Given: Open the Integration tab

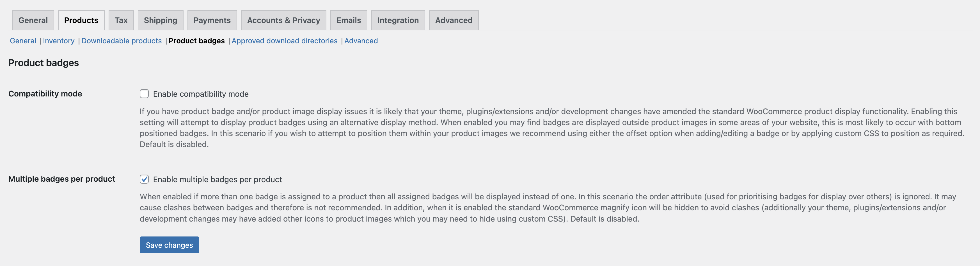Looking at the screenshot, I should [398, 20].
